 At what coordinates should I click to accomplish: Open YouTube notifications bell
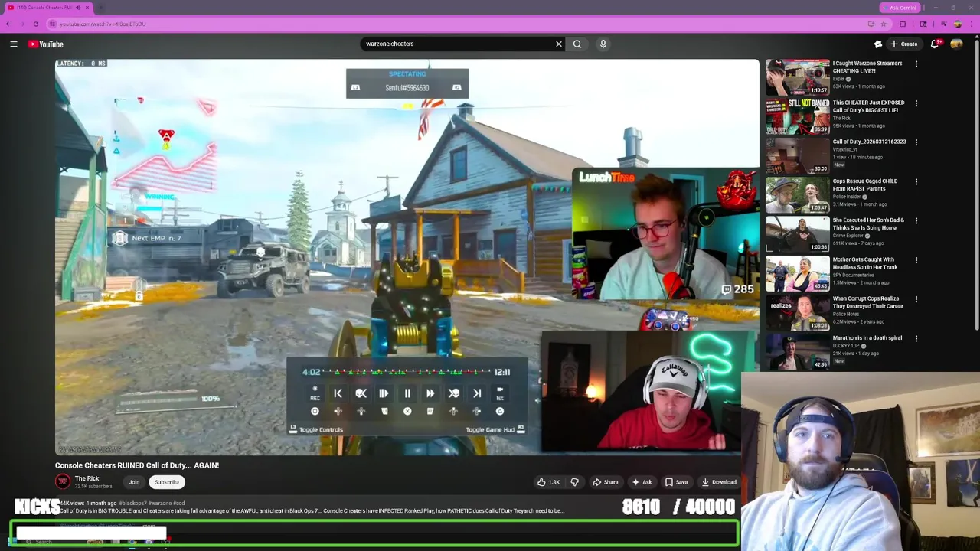pos(935,44)
